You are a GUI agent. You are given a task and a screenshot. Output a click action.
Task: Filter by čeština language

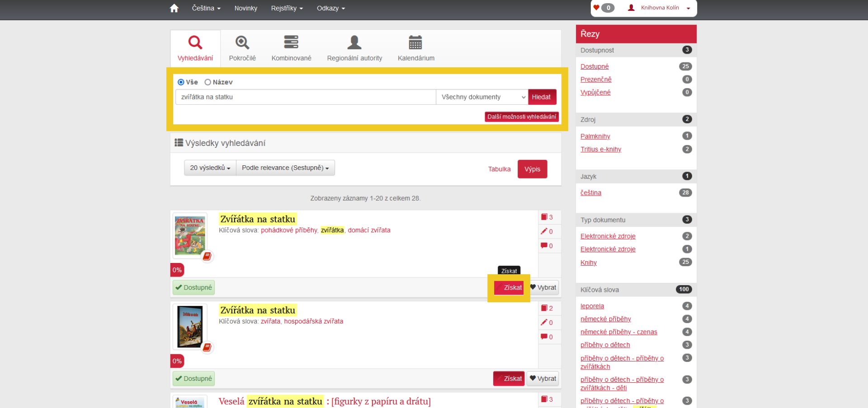(591, 193)
